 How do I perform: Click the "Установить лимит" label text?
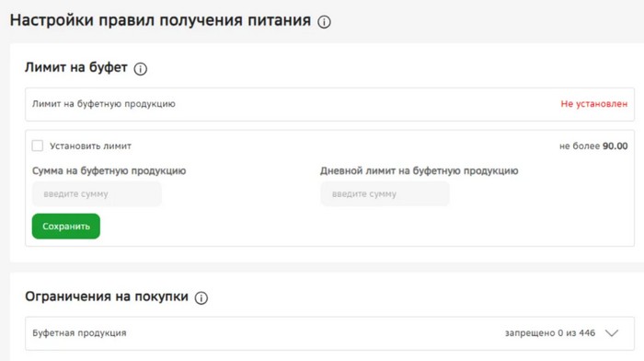[x=91, y=146]
